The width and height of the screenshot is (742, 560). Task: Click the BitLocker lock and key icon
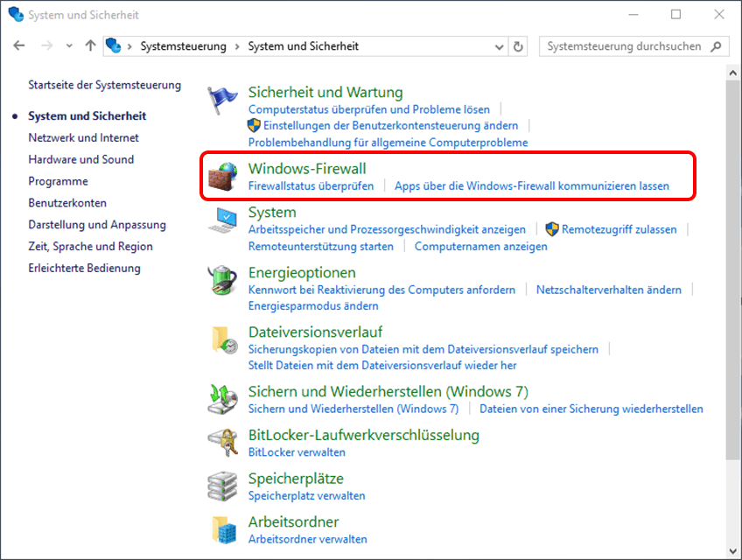pos(222,443)
